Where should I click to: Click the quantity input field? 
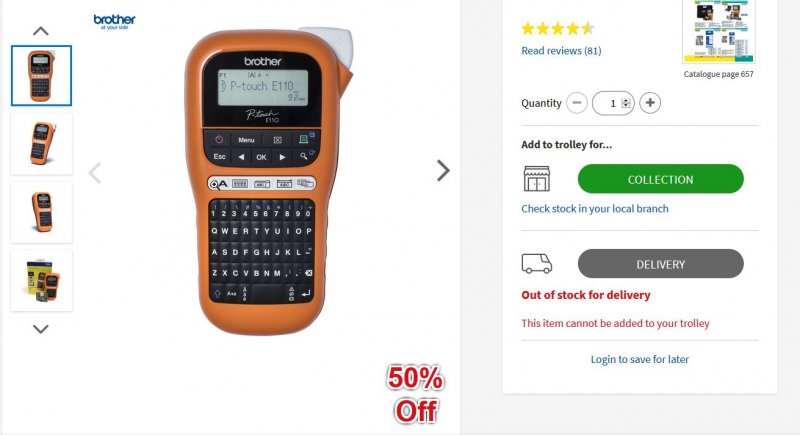pos(613,103)
